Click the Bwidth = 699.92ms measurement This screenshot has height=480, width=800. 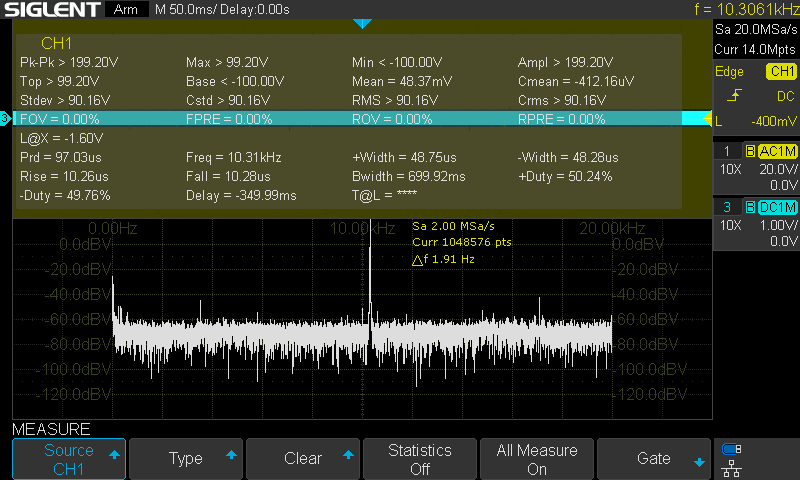click(x=409, y=176)
